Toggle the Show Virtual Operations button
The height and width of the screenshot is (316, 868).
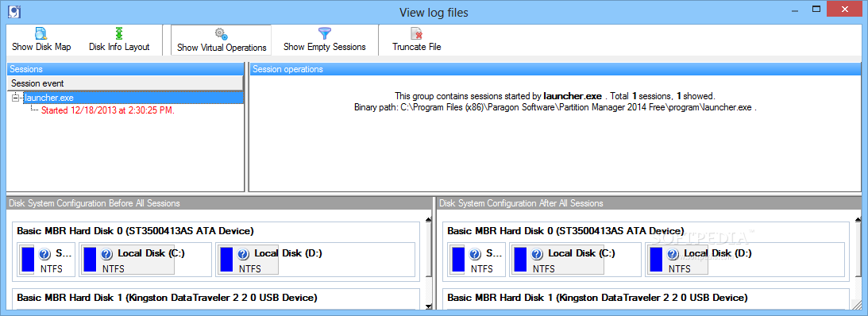click(x=222, y=40)
